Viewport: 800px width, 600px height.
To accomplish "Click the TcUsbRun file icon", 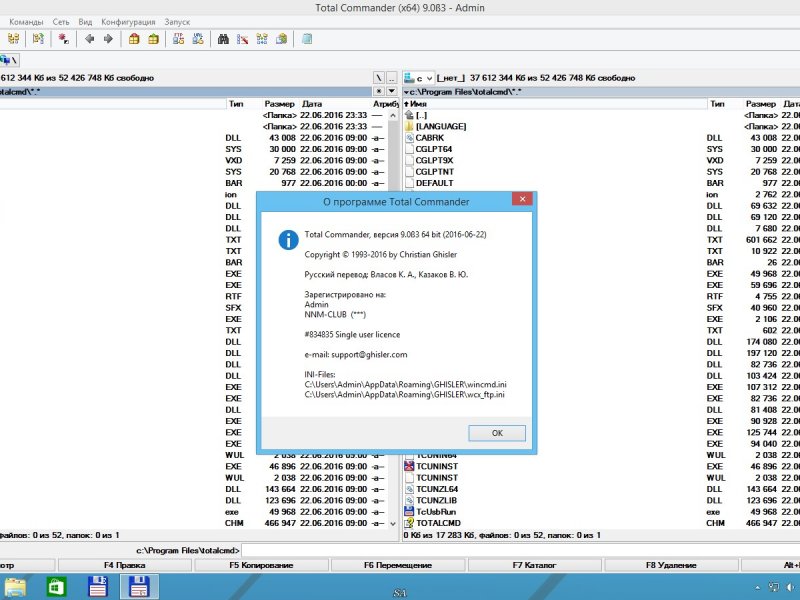I will tap(409, 512).
